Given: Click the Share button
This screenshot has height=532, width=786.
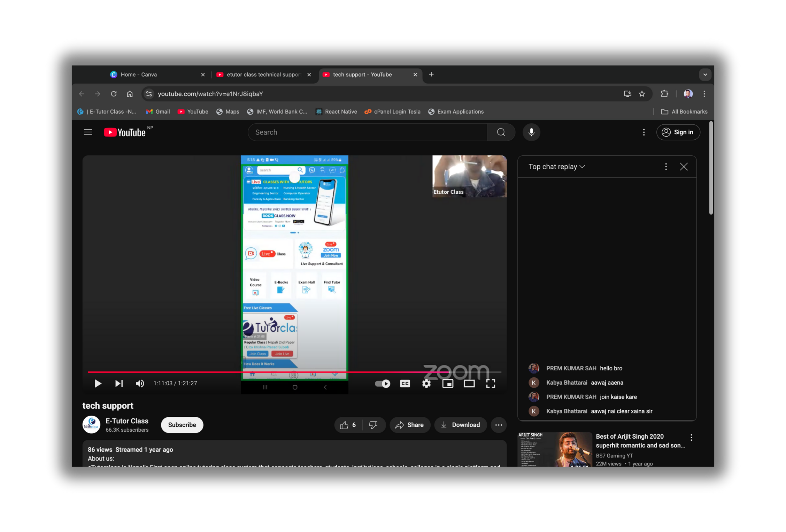Looking at the screenshot, I should click(410, 425).
